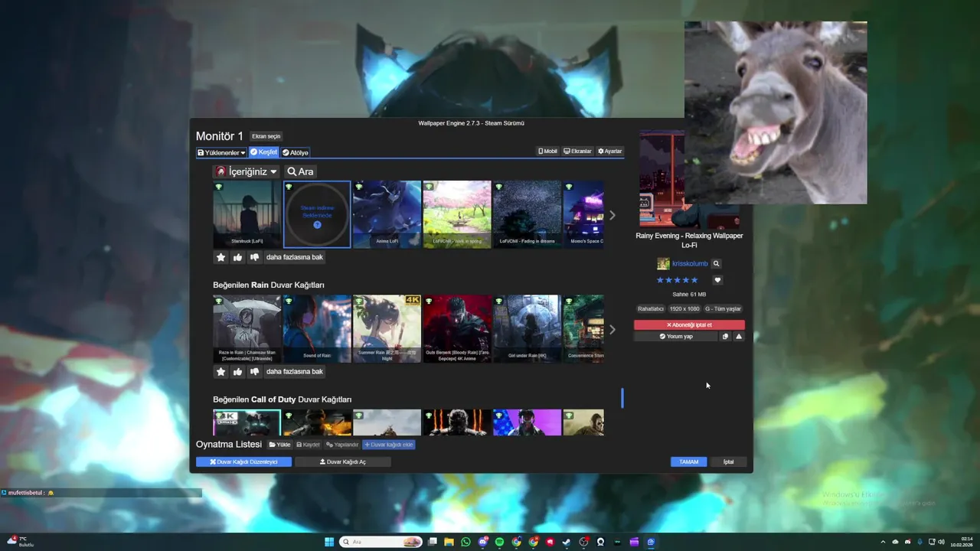Open the Yüklenenler dropdown

click(221, 152)
